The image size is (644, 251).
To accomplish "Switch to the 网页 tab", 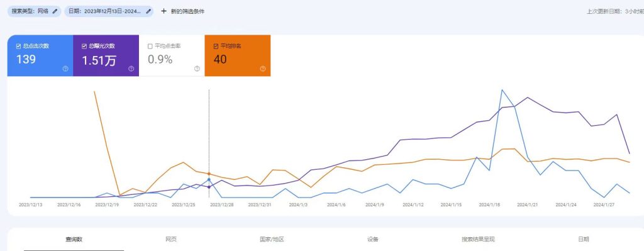I will pyautogui.click(x=171, y=239).
